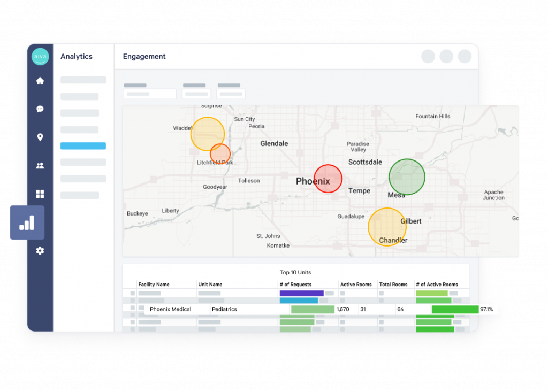This screenshot has height=392, width=548.
Task: Open the chat messages icon
Action: 40,109
